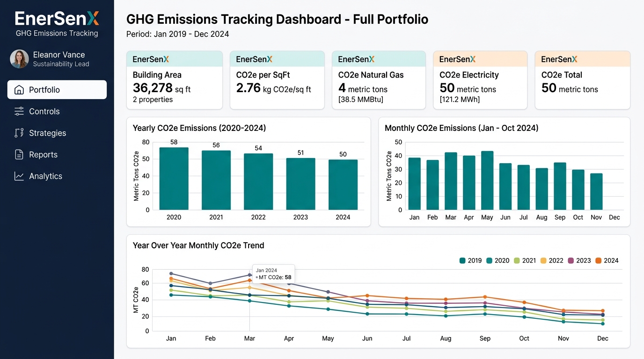Click the Analytics line-chart icon

click(19, 176)
